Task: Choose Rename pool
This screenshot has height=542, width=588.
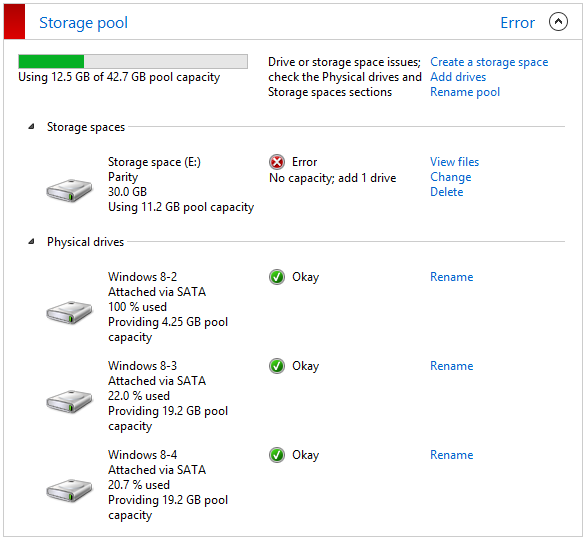Action: point(465,92)
